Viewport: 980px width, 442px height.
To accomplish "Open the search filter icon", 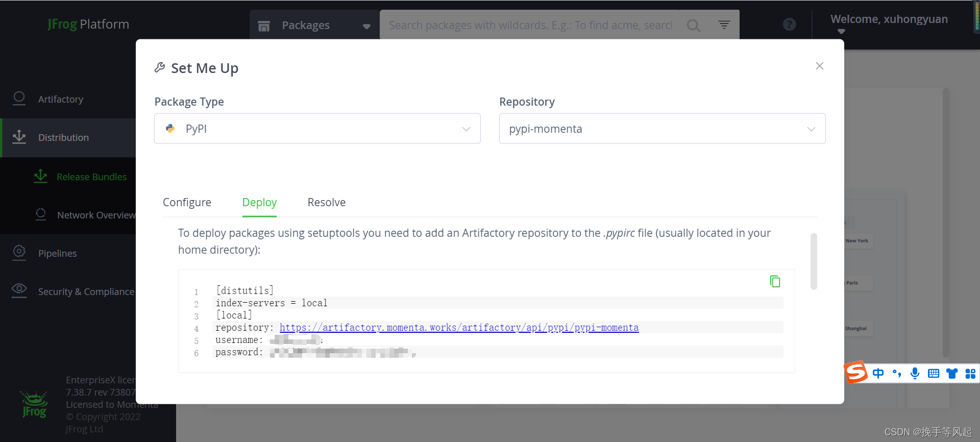I will tap(724, 24).
